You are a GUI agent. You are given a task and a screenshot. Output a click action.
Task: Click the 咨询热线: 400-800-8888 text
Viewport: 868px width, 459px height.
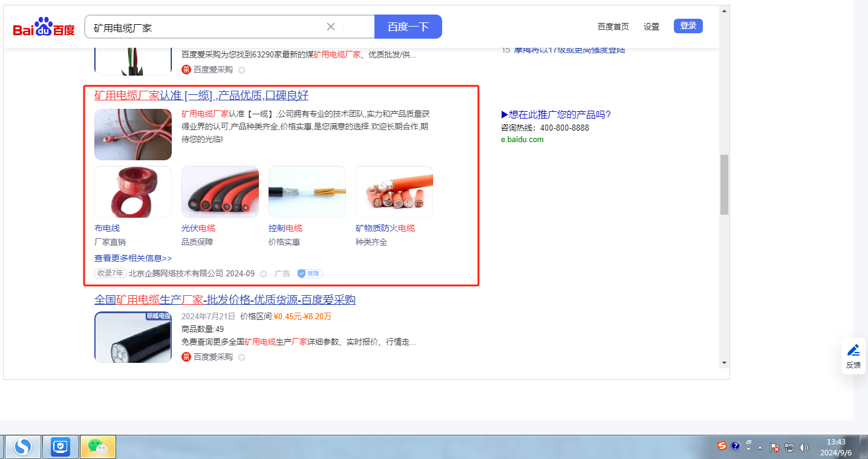[x=545, y=128]
